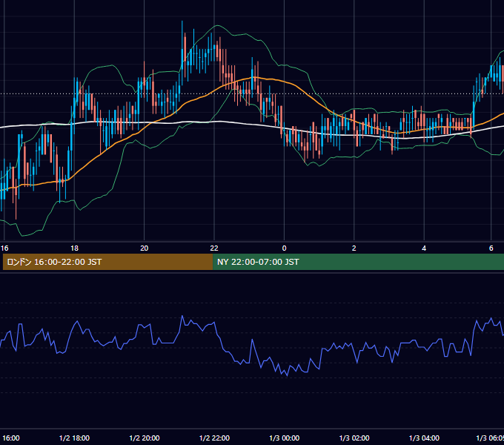Click the 4 hour label on chart axis
Viewport: 504px width, 445px height.
point(424,248)
